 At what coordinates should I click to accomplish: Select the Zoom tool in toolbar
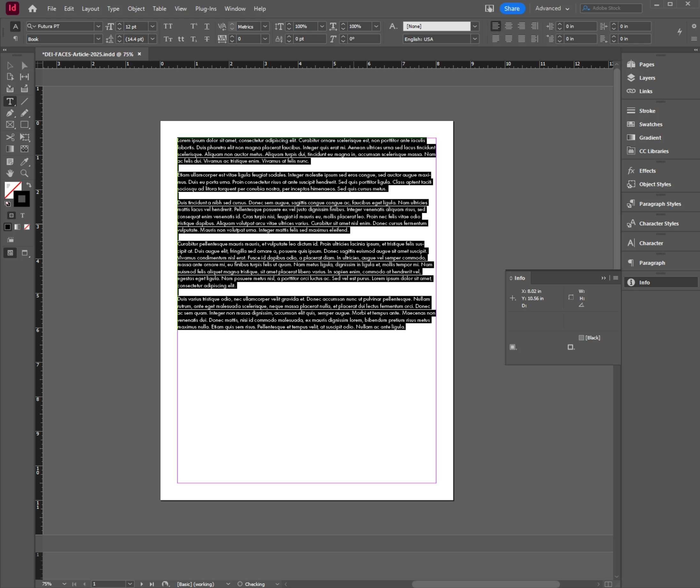coord(24,173)
